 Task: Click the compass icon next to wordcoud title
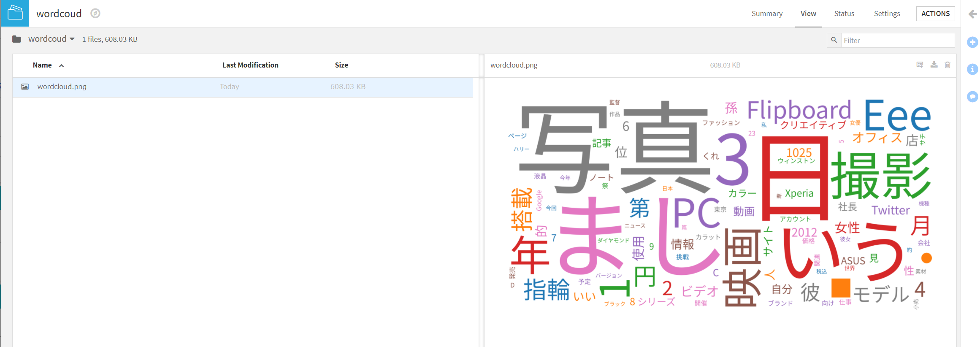[x=96, y=14]
